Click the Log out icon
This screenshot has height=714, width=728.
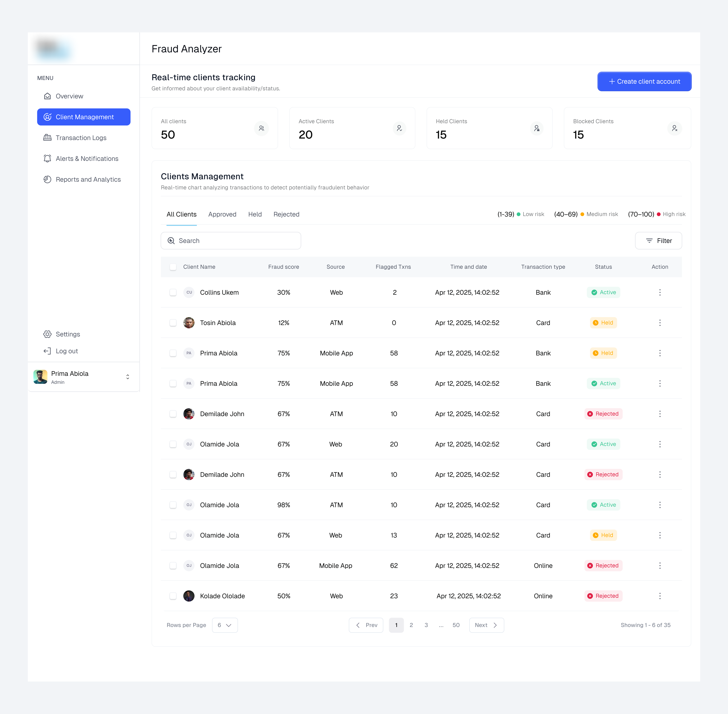click(47, 351)
